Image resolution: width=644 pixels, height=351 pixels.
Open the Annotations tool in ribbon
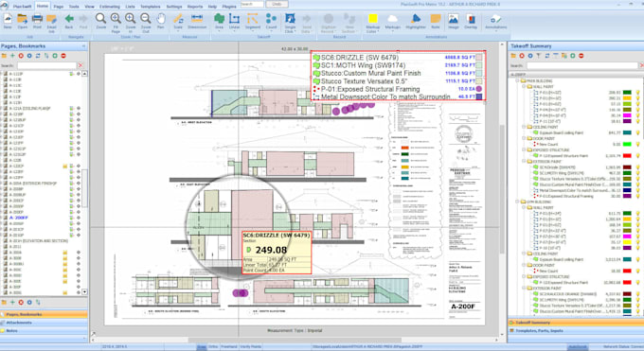click(x=495, y=20)
